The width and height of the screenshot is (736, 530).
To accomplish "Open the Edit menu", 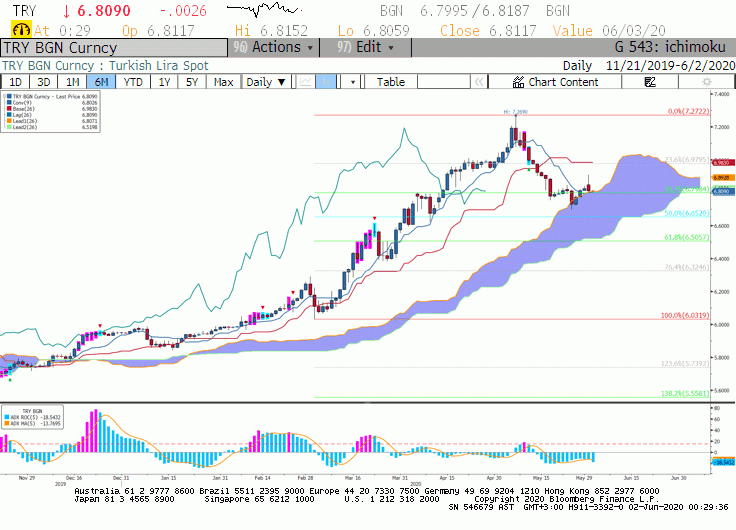I will (365, 47).
